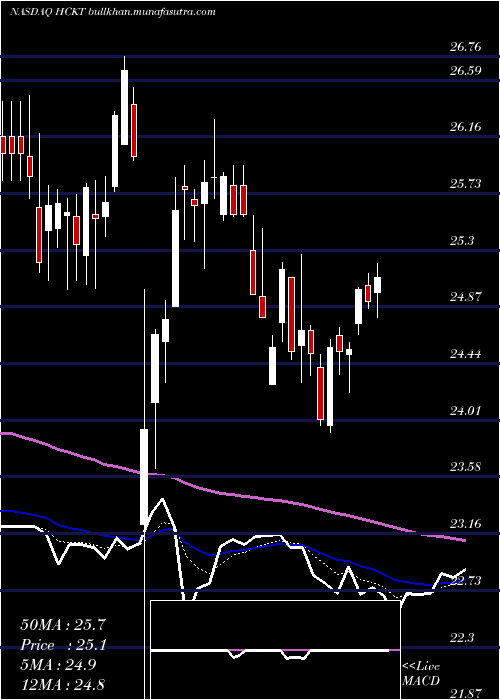500x700 pixels.
Task: Click the 22.3 price axis label
Action: coord(461,637)
